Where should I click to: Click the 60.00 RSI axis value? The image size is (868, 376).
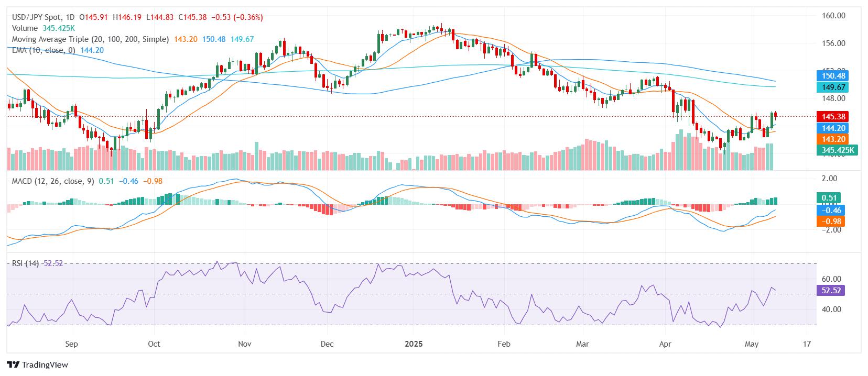(x=831, y=279)
